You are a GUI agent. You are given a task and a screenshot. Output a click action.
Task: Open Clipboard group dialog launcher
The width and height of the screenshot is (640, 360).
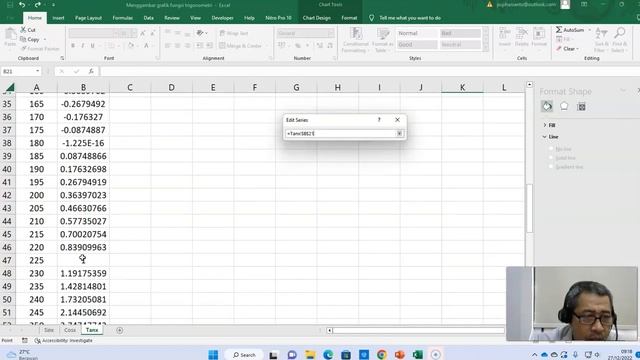62,58
